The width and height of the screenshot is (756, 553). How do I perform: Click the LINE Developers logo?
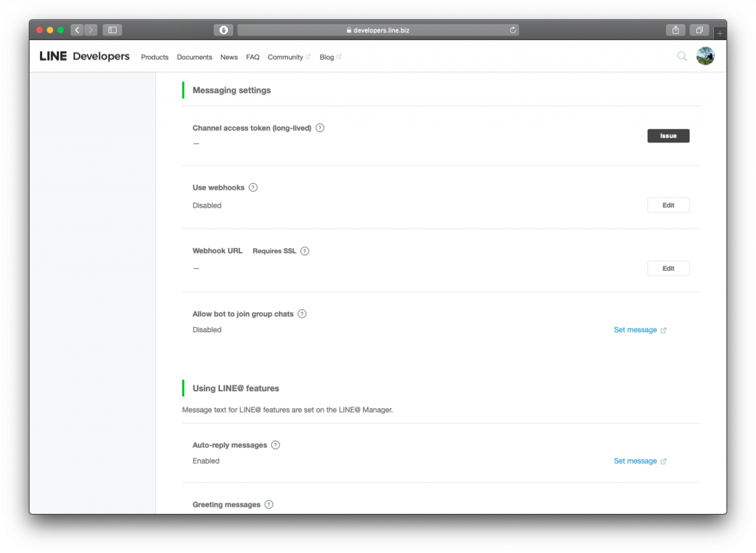point(84,56)
